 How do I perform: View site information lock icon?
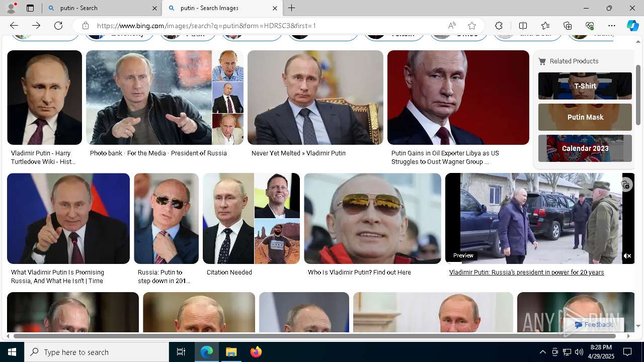(86, 26)
